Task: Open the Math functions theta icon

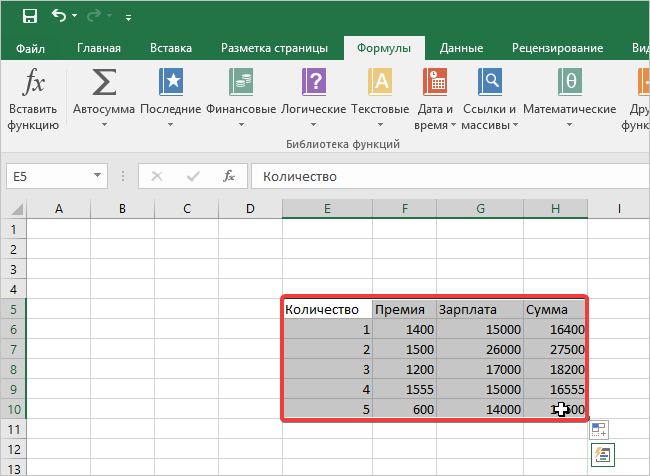Action: coord(569,82)
